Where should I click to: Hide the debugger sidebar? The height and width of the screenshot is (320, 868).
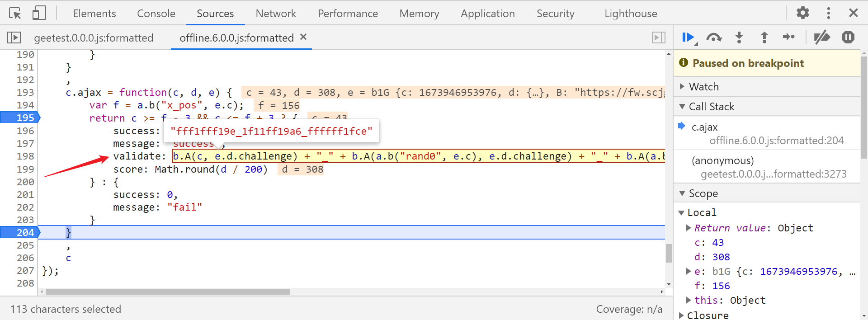point(659,38)
